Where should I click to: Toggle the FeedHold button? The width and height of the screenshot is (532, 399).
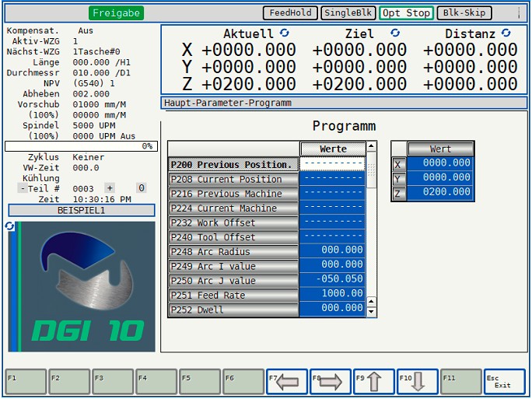pyautogui.click(x=290, y=13)
